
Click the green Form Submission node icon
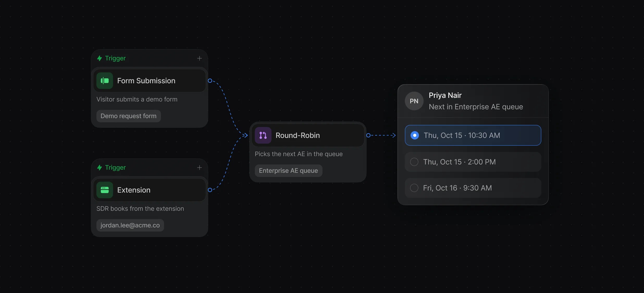click(105, 81)
